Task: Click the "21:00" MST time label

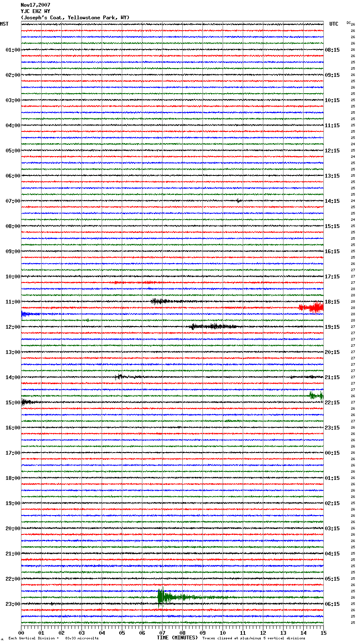Action: click(13, 554)
